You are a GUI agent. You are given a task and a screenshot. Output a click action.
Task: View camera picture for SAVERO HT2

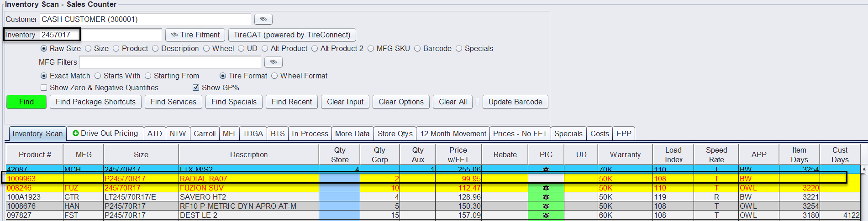coord(546,197)
